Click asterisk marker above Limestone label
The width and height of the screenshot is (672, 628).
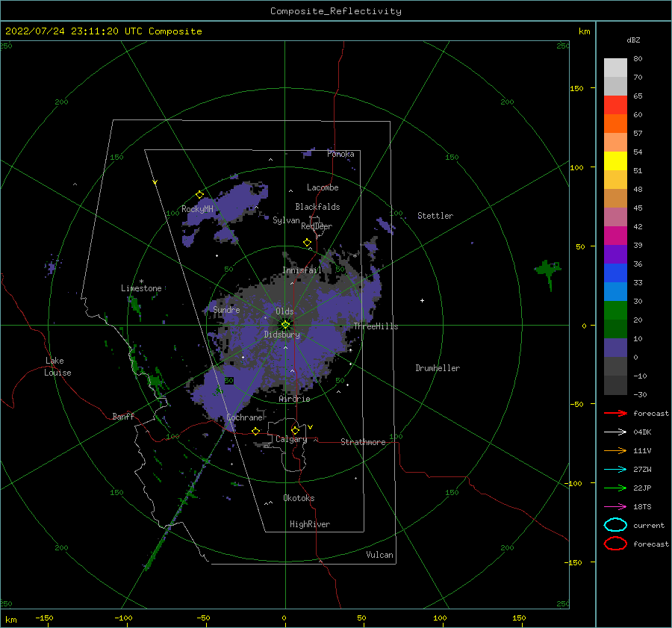141,282
